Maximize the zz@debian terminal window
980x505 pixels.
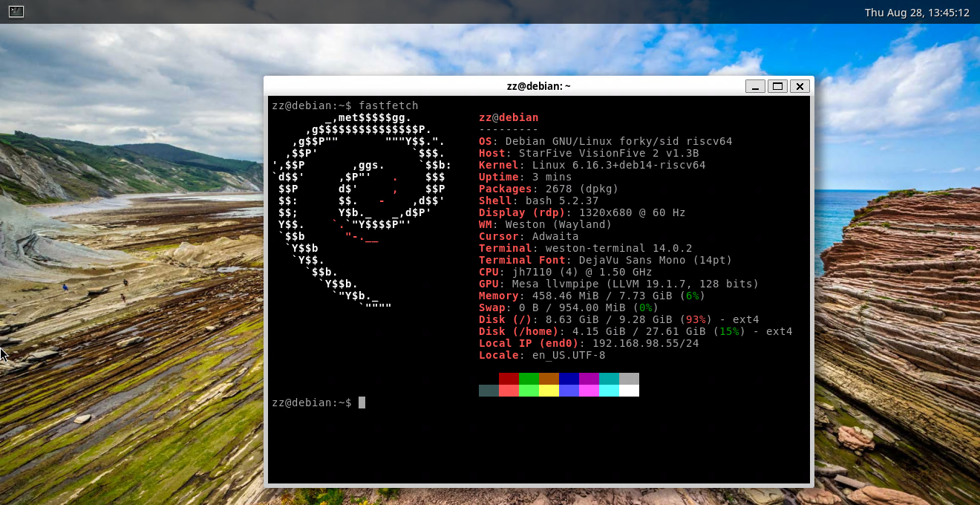[777, 86]
